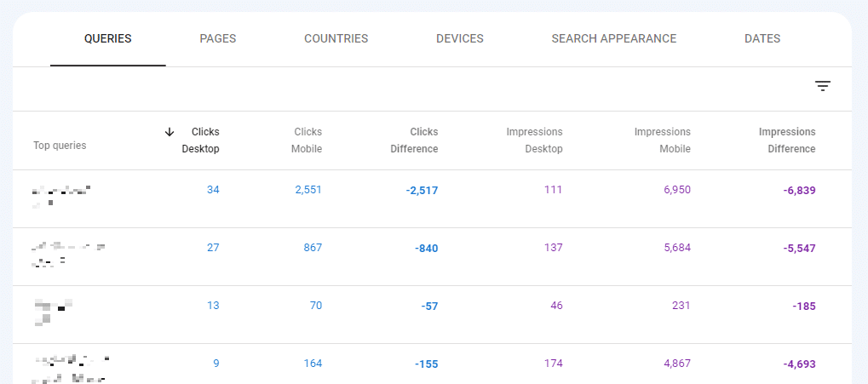Open the Pages tab
The height and width of the screenshot is (384, 868).
(217, 39)
